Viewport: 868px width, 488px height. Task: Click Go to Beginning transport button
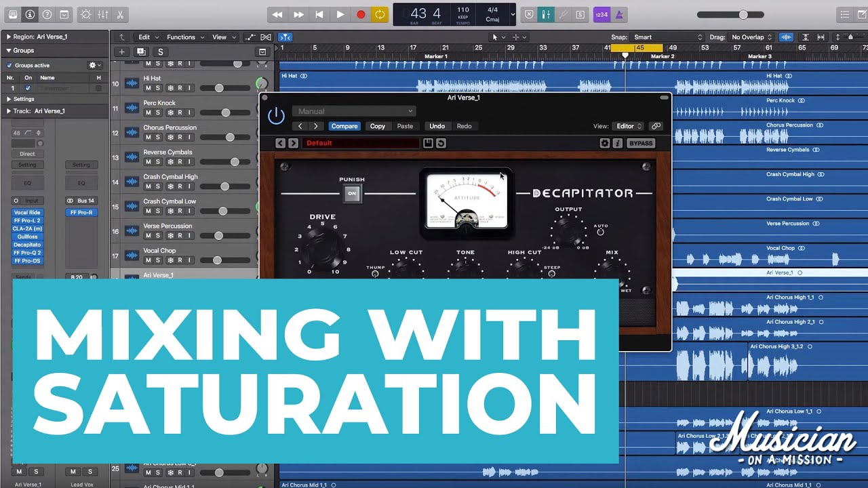point(319,14)
